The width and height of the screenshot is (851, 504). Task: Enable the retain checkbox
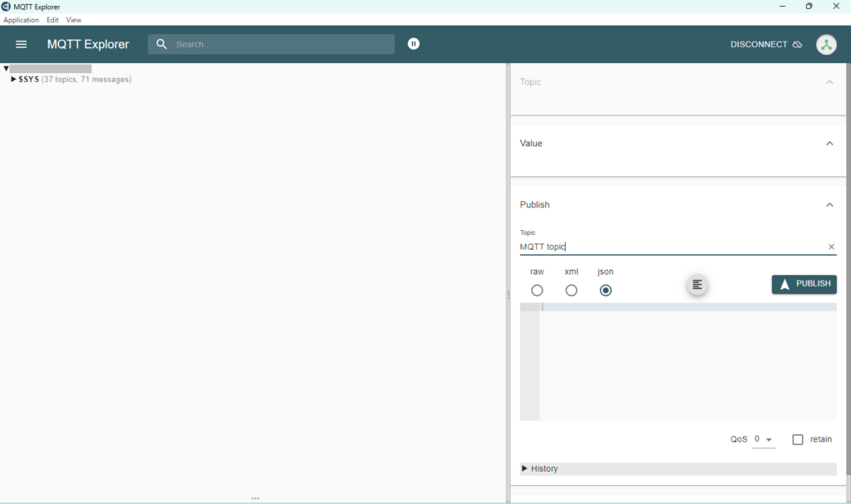tap(798, 439)
